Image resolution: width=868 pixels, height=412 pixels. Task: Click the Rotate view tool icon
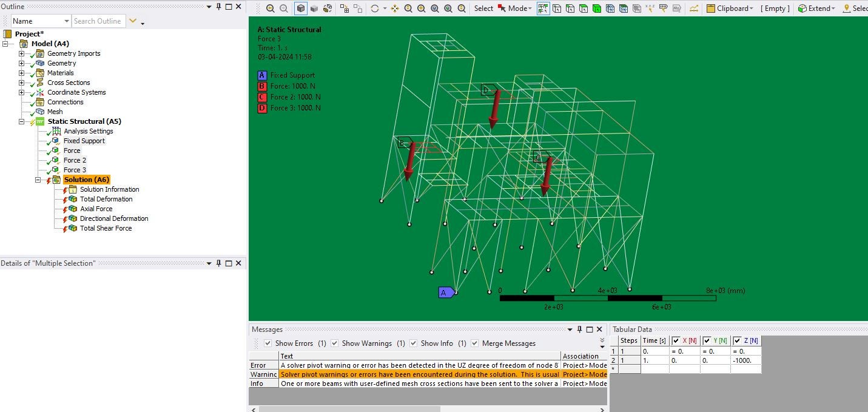coord(375,8)
